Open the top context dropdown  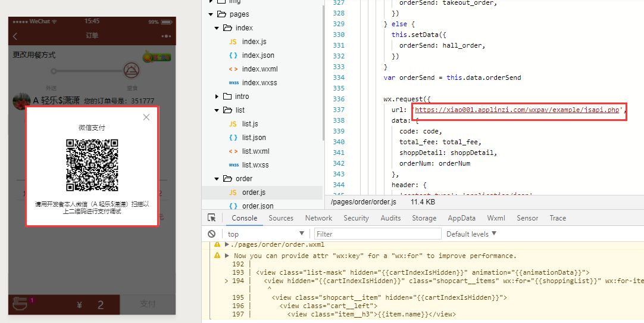(x=265, y=234)
